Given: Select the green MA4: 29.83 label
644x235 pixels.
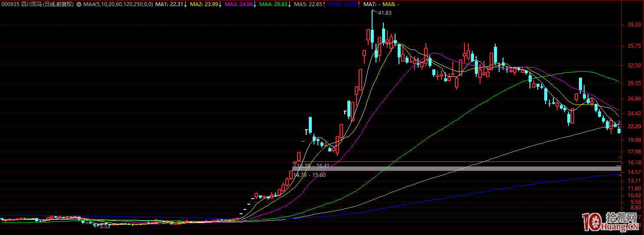Looking at the screenshot, I should click(x=273, y=4).
